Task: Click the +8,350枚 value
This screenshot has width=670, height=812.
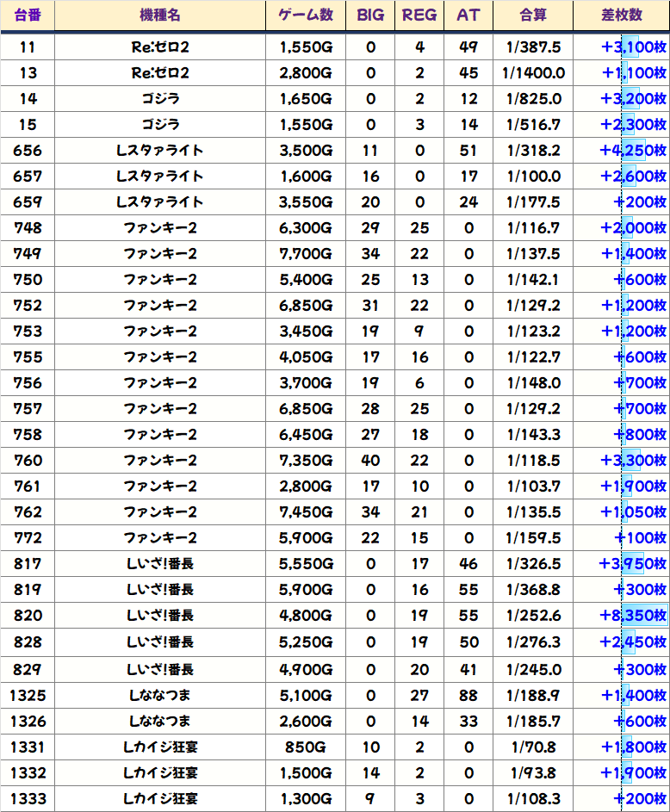Action: point(633,616)
